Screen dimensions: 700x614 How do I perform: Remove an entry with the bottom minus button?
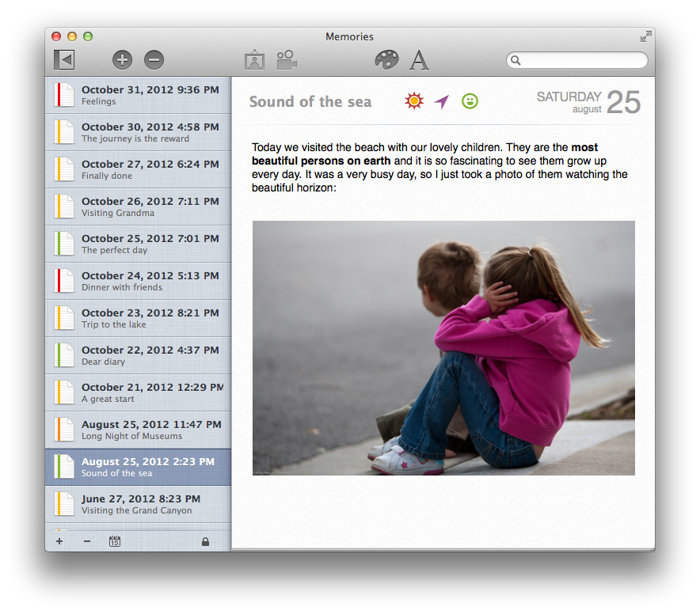(87, 541)
